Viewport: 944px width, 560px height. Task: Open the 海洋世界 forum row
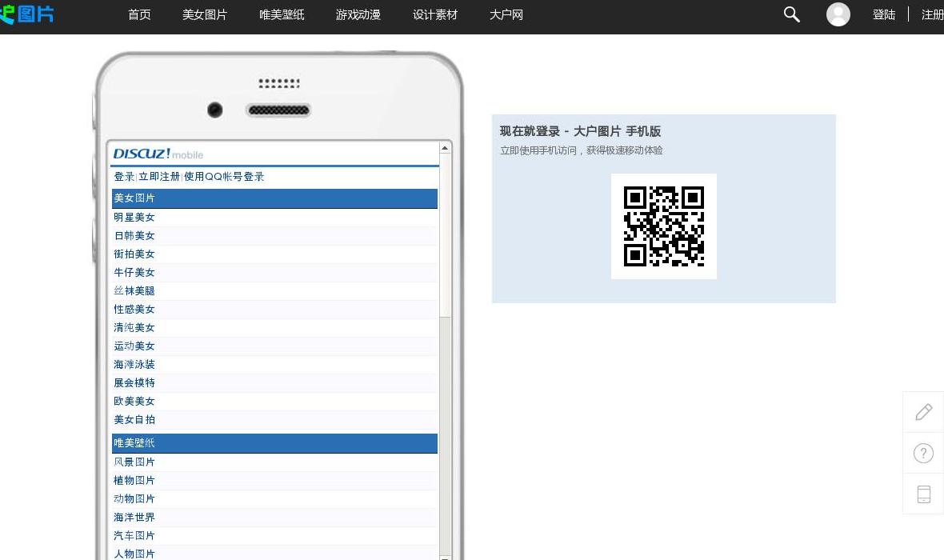pos(274,518)
